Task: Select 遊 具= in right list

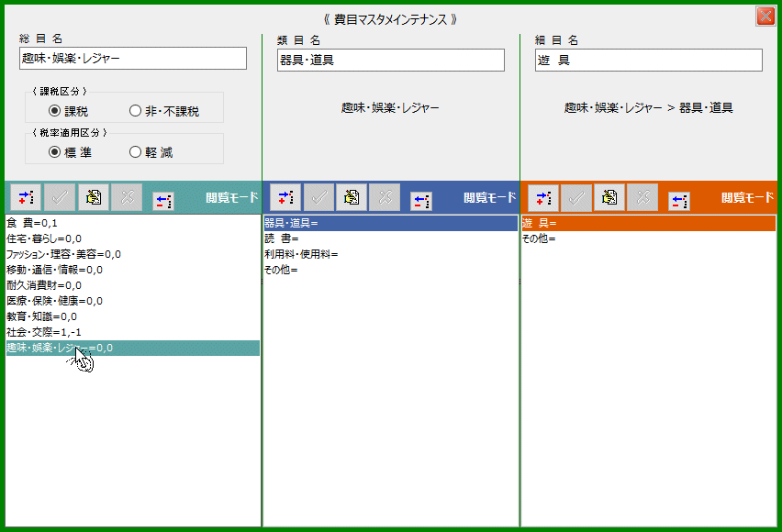Action: pos(649,224)
